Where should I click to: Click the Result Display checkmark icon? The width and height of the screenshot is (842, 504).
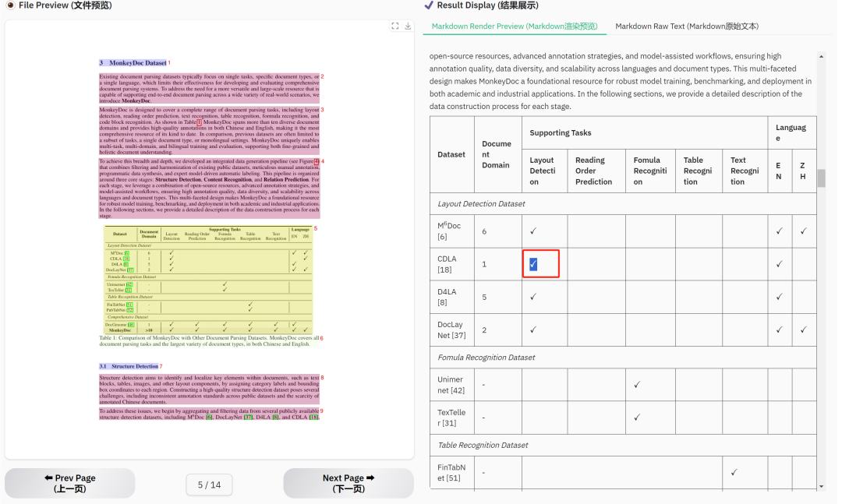(x=429, y=5)
